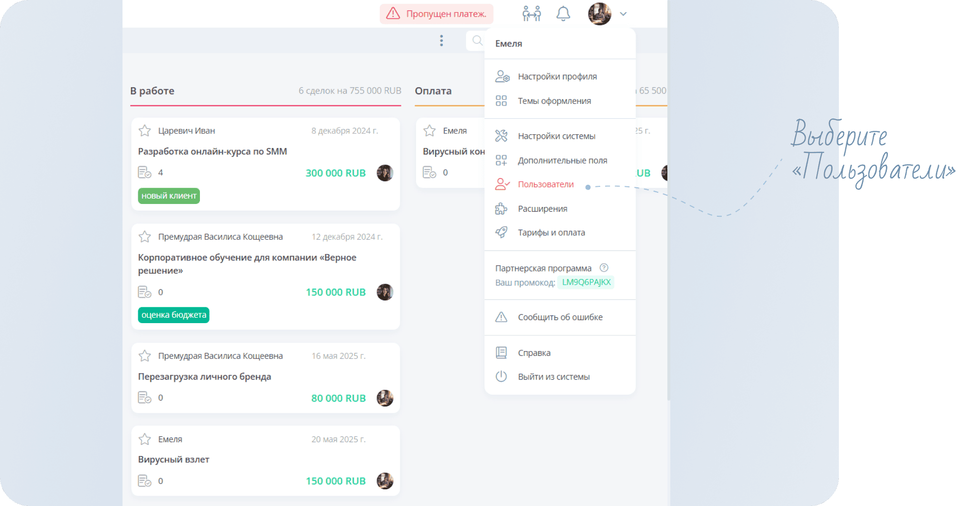This screenshot has height=506, width=980.
Task: Click the error report warning triangle icon
Action: 501,317
